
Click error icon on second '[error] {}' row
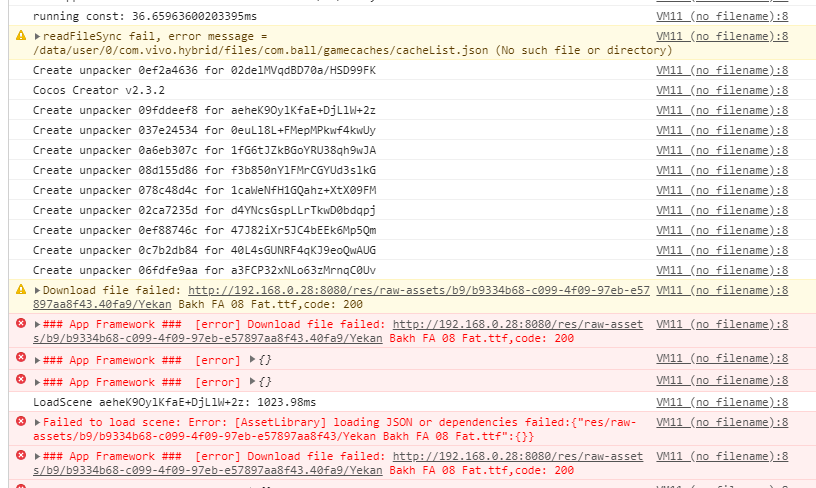click(20, 381)
